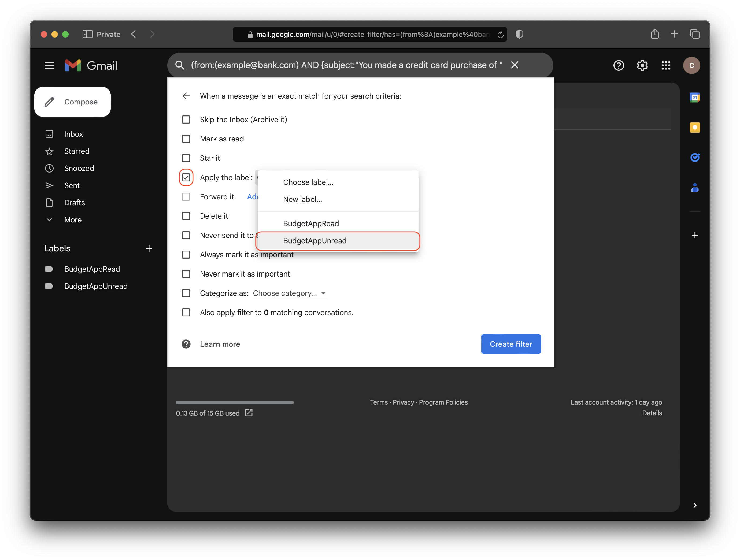Click the storage usage progress bar
The image size is (740, 560).
click(235, 402)
